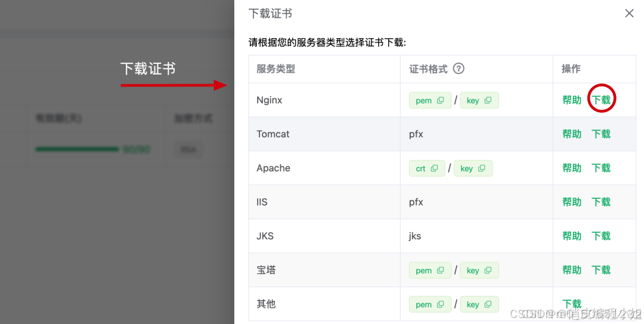
Task: Select the JKS service type cell
Action: pyautogui.click(x=324, y=236)
